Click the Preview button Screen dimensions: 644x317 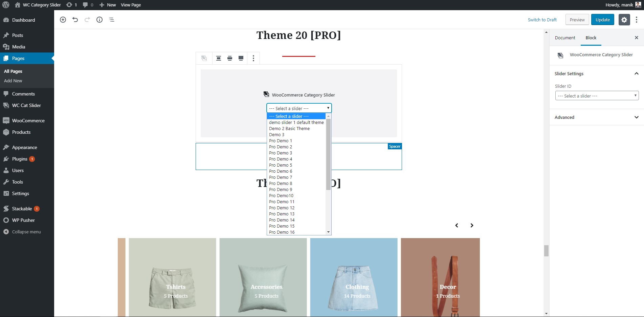[577, 20]
